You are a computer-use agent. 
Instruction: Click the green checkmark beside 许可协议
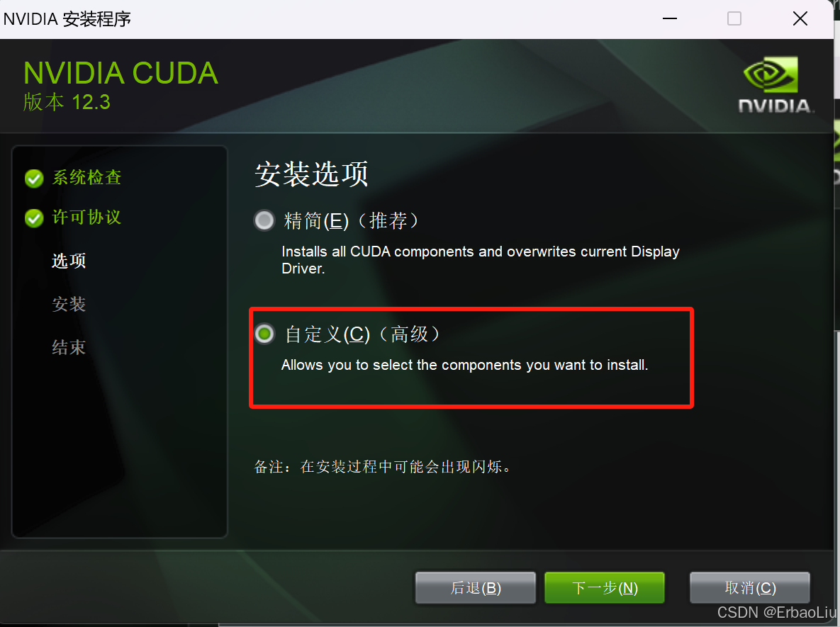[34, 218]
